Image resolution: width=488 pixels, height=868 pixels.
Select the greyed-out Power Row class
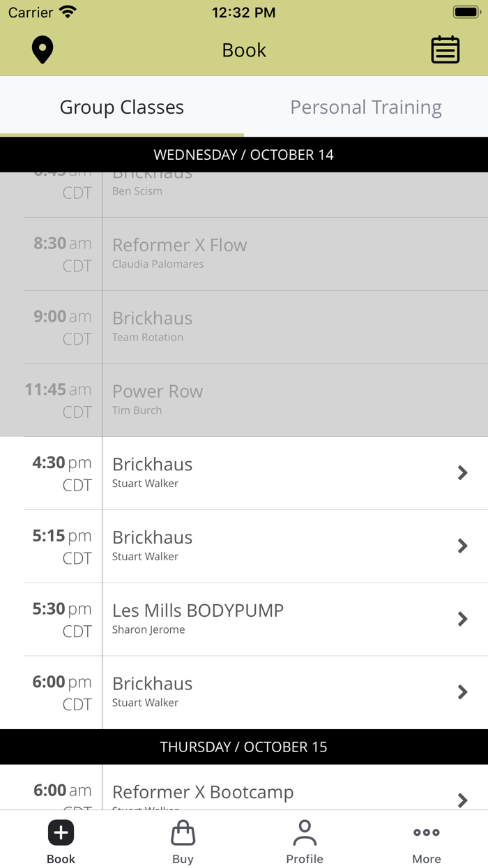[x=244, y=400]
